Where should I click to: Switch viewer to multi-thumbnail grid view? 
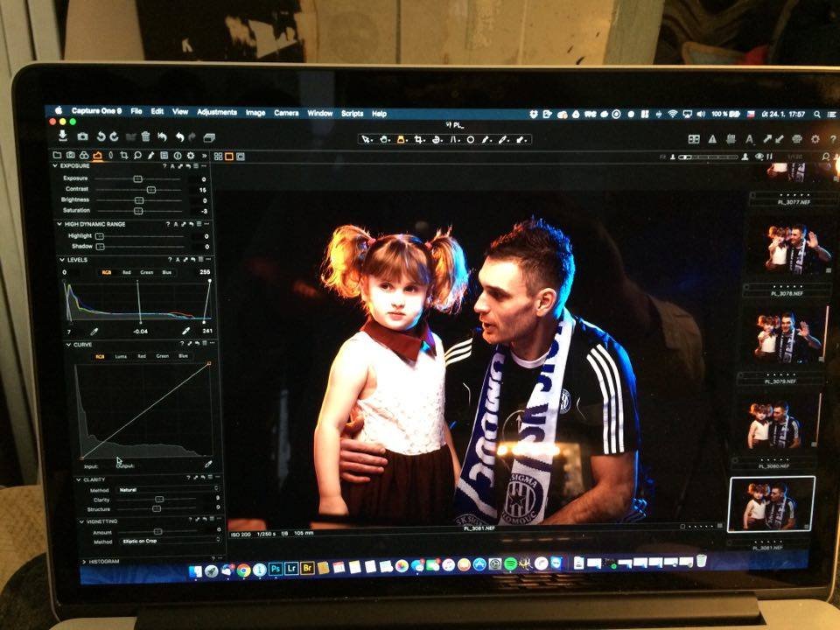(218, 157)
